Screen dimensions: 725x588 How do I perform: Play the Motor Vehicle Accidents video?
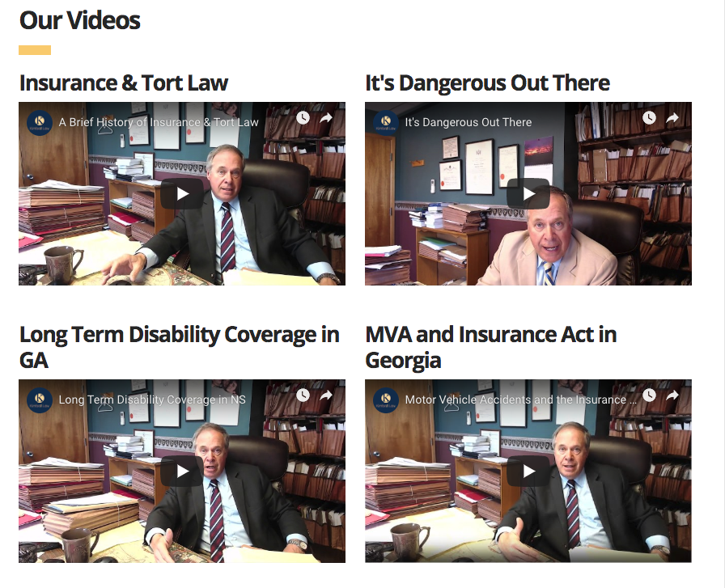tap(528, 471)
